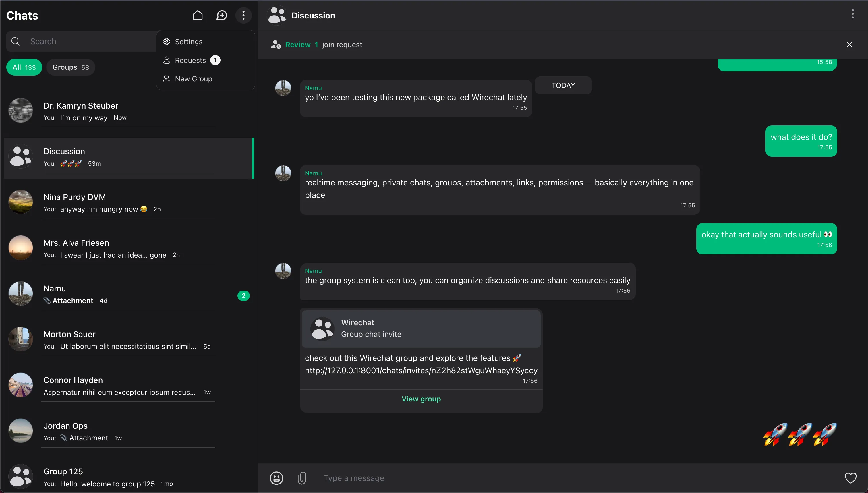This screenshot has height=493, width=868.
Task: Open Settings from the dropdown menu
Action: click(206, 42)
